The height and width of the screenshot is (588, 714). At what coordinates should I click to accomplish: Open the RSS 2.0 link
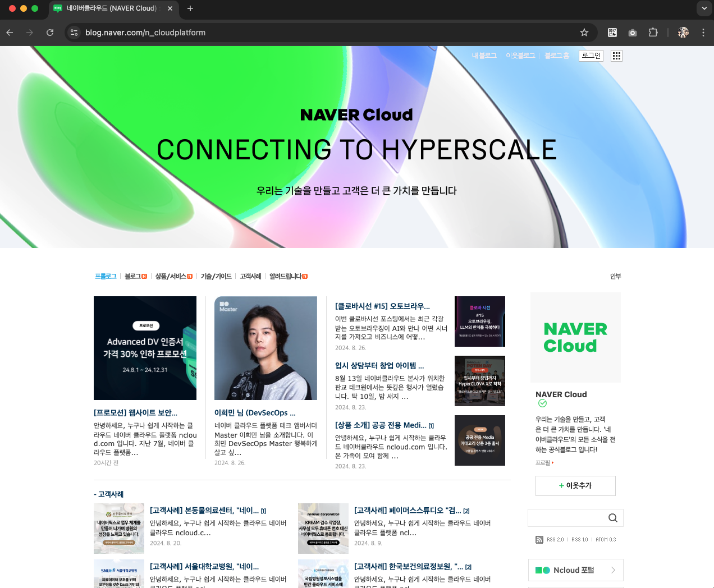[x=555, y=540]
